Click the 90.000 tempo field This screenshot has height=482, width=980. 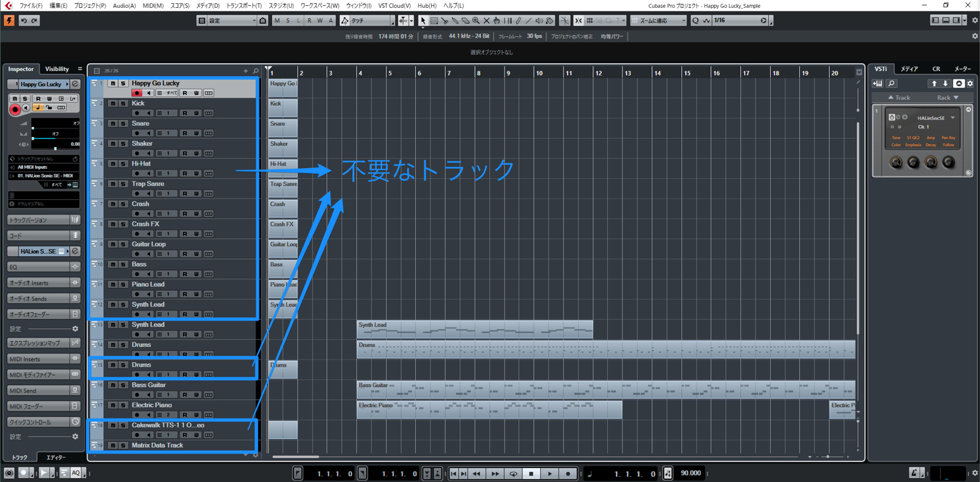(691, 473)
